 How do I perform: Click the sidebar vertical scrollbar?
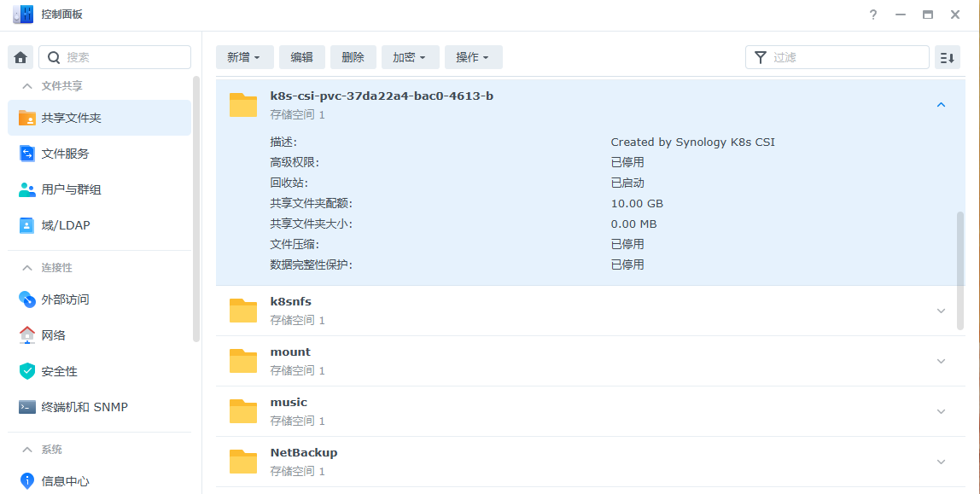[x=196, y=209]
